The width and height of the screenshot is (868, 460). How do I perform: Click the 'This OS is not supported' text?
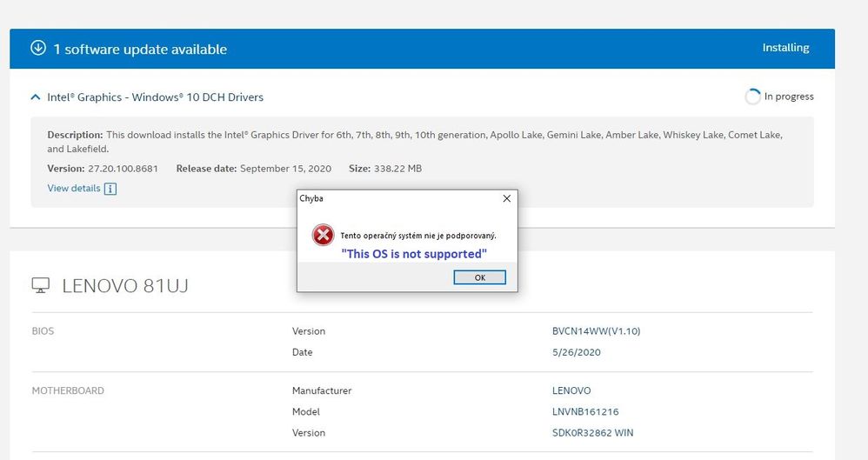pos(413,254)
